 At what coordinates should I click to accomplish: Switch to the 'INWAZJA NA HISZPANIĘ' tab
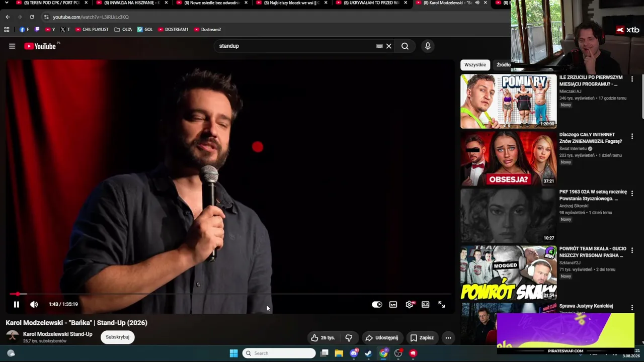(x=132, y=3)
